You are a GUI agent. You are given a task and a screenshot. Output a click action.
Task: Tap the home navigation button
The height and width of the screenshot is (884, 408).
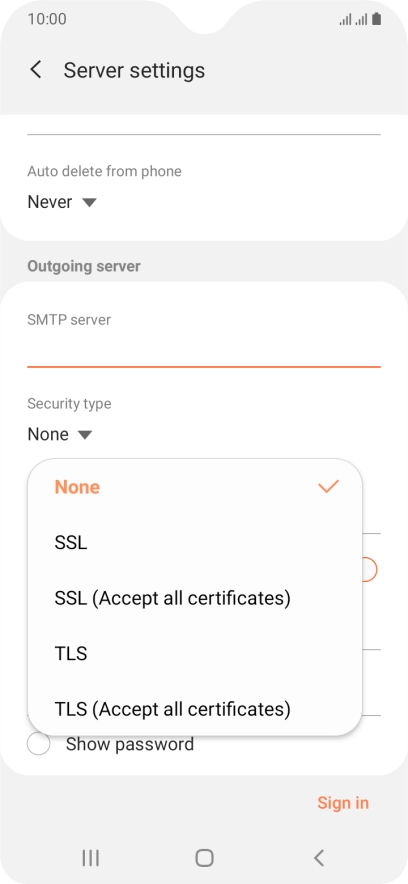point(204,858)
